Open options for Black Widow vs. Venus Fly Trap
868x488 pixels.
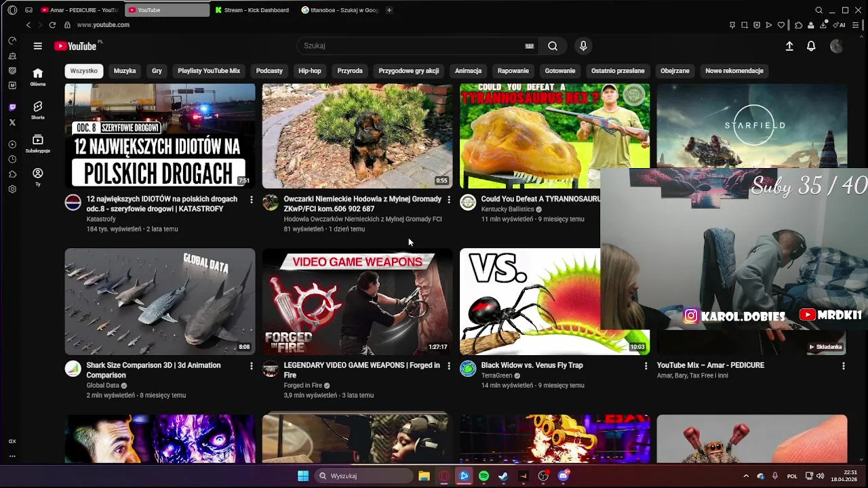(646, 365)
